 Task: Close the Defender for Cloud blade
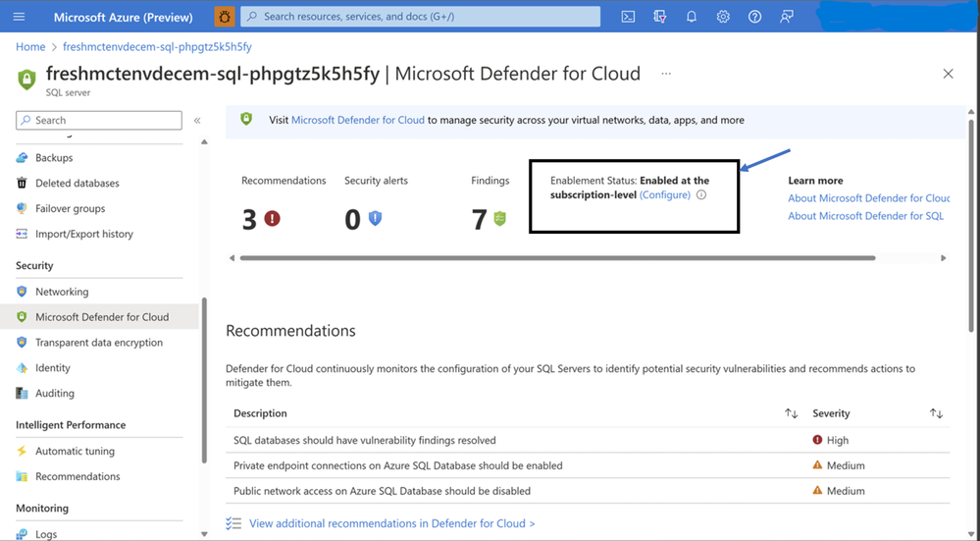pyautogui.click(x=949, y=74)
